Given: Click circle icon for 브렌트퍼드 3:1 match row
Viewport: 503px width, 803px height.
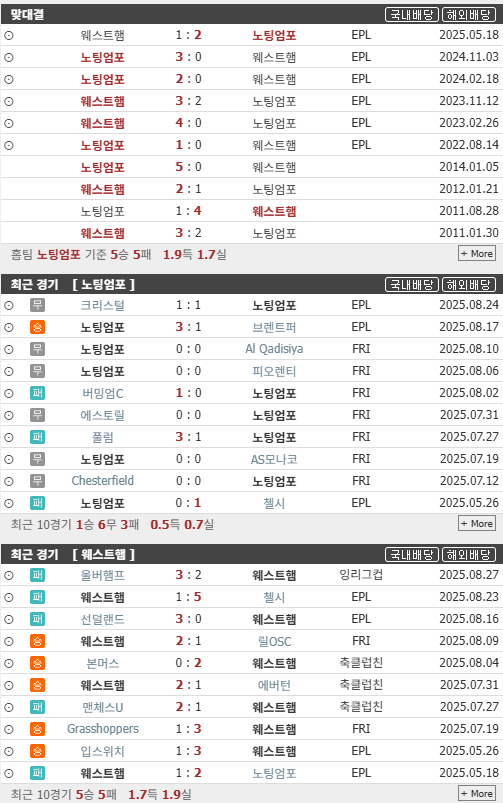Looking at the screenshot, I should [x=9, y=328].
